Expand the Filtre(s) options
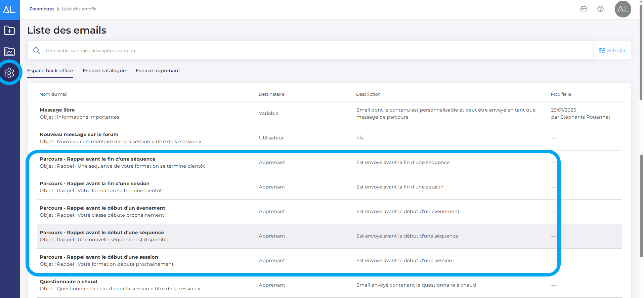Viewport: 644px width, 298px height. point(612,51)
